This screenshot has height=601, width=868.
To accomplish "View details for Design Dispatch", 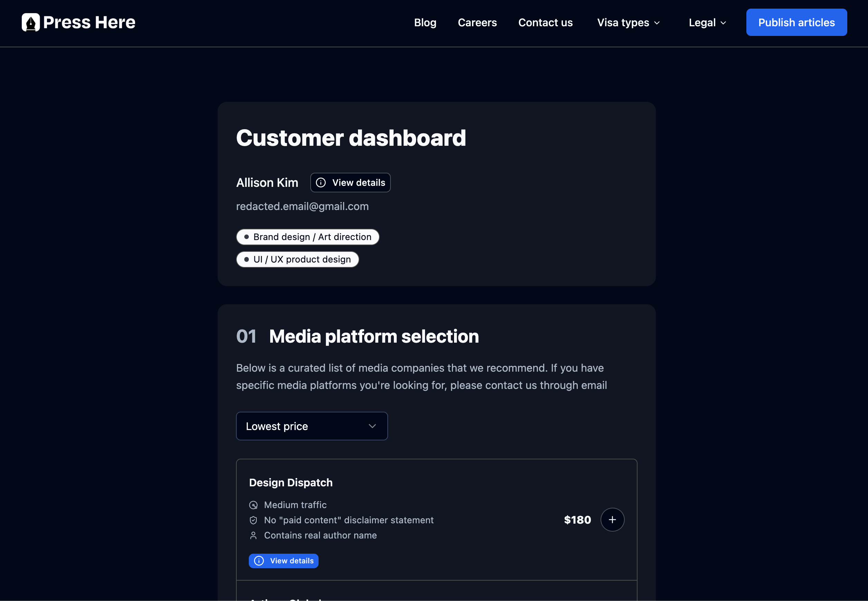I will tap(283, 561).
